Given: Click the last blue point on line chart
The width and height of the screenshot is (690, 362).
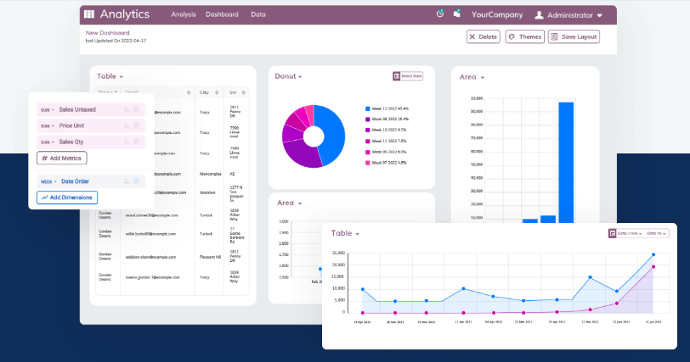Looking at the screenshot, I should pos(653,255).
